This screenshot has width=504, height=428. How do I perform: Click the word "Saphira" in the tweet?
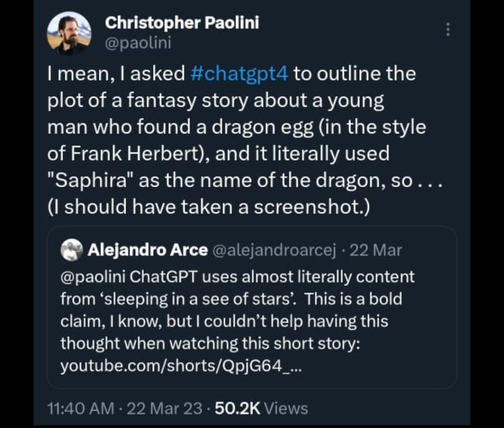coord(91,180)
